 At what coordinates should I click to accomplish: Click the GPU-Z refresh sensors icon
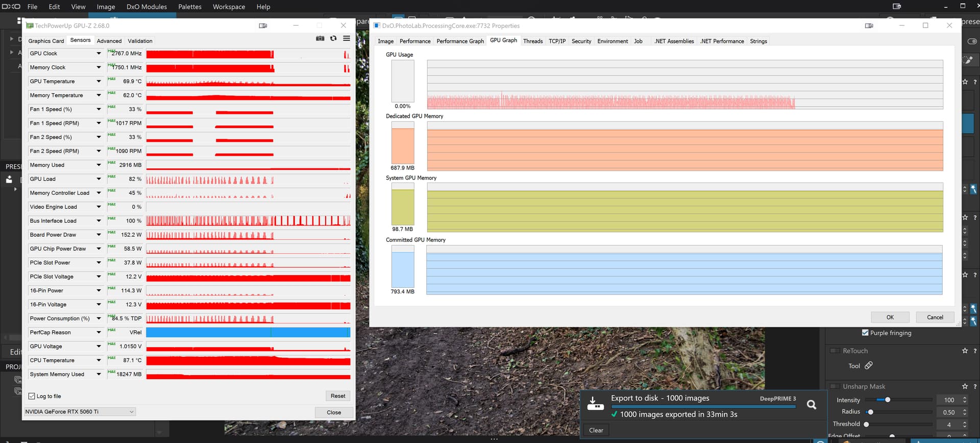333,39
